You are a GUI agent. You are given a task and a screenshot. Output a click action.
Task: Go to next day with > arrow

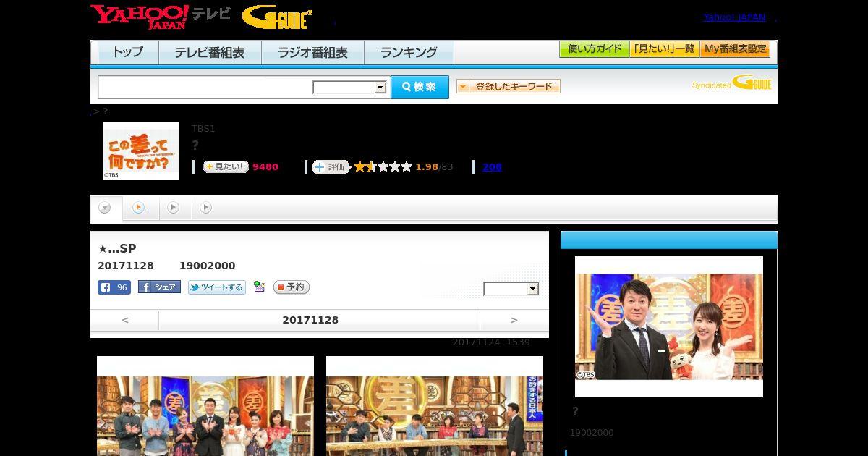coord(514,320)
